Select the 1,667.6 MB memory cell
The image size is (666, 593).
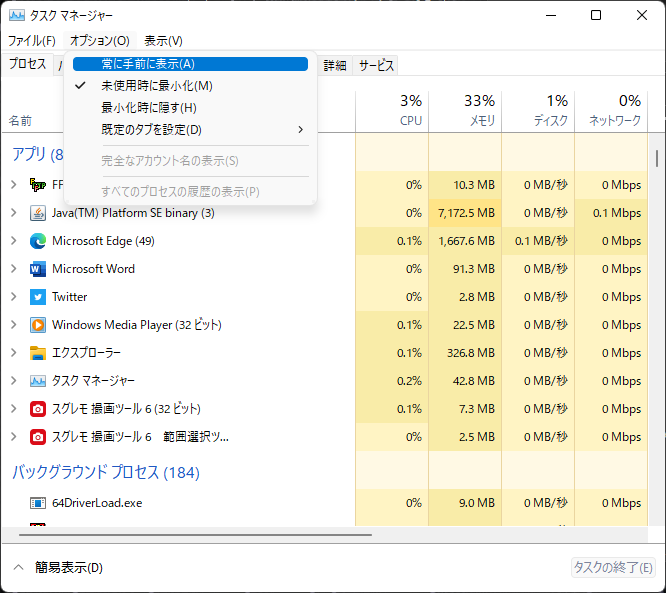466,241
